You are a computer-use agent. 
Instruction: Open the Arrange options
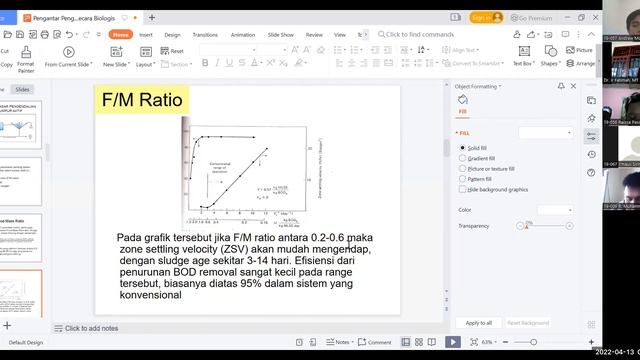point(580,63)
